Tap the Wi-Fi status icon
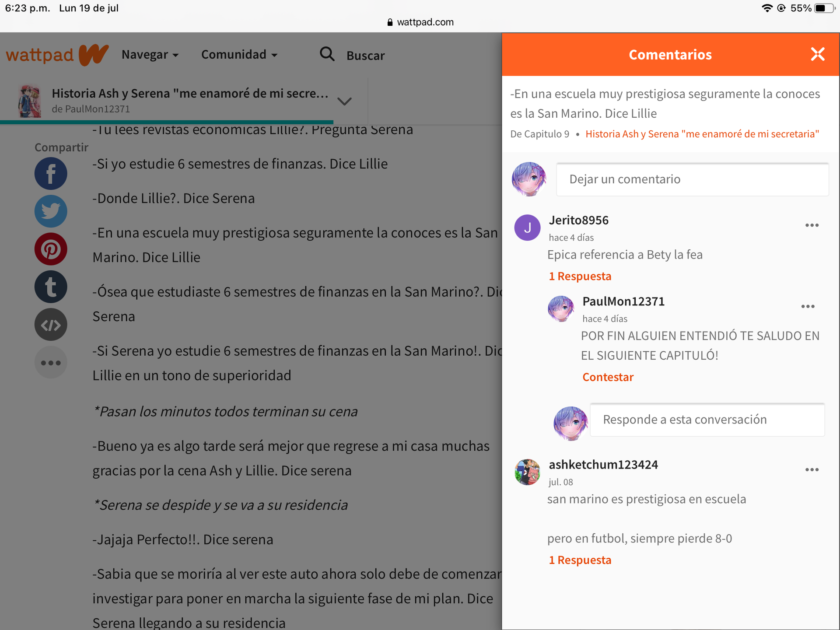Image resolution: width=840 pixels, height=630 pixels. (766, 8)
